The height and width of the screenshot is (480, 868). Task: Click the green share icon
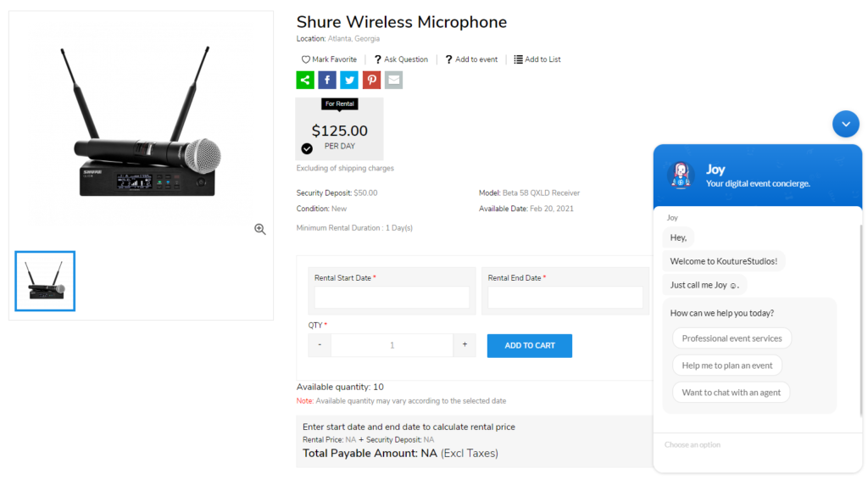click(305, 81)
